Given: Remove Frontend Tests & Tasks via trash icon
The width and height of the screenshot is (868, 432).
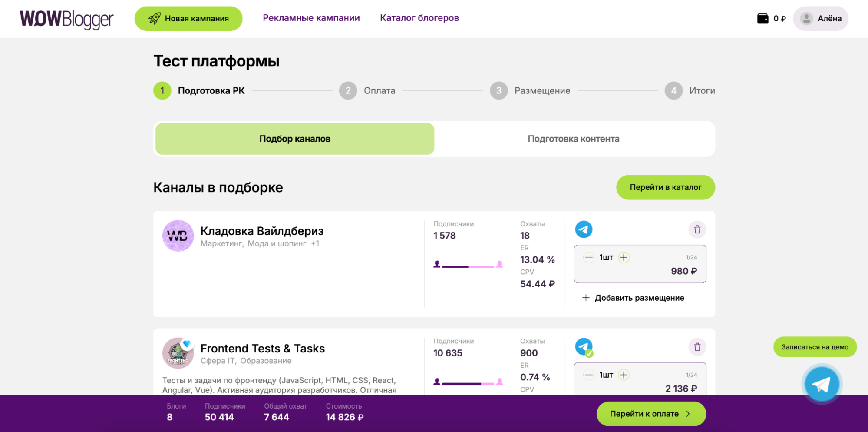Looking at the screenshot, I should tap(697, 347).
